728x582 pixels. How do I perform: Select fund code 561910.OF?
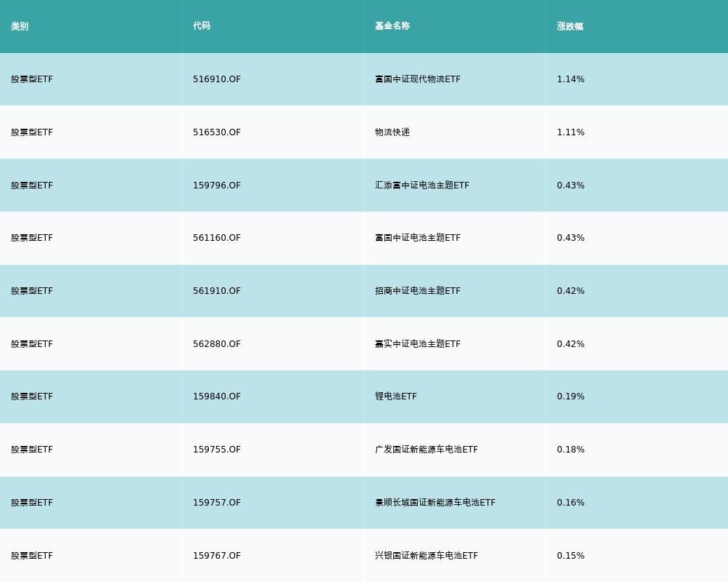[x=217, y=291]
